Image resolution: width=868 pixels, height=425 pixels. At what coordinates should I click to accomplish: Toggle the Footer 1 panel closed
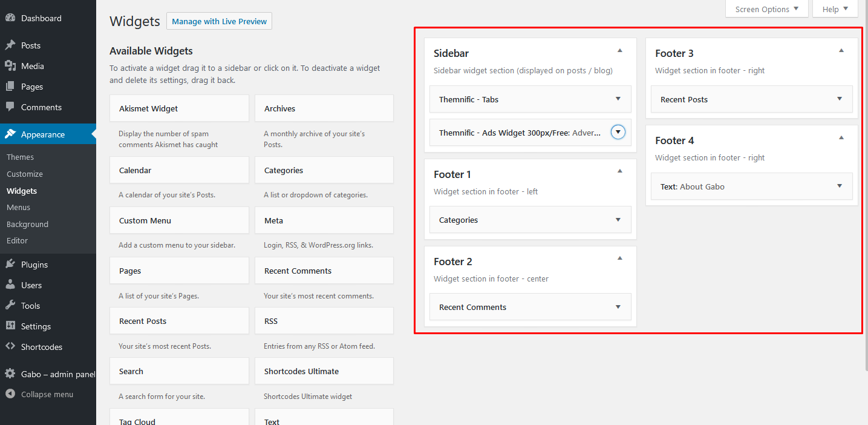tap(619, 171)
